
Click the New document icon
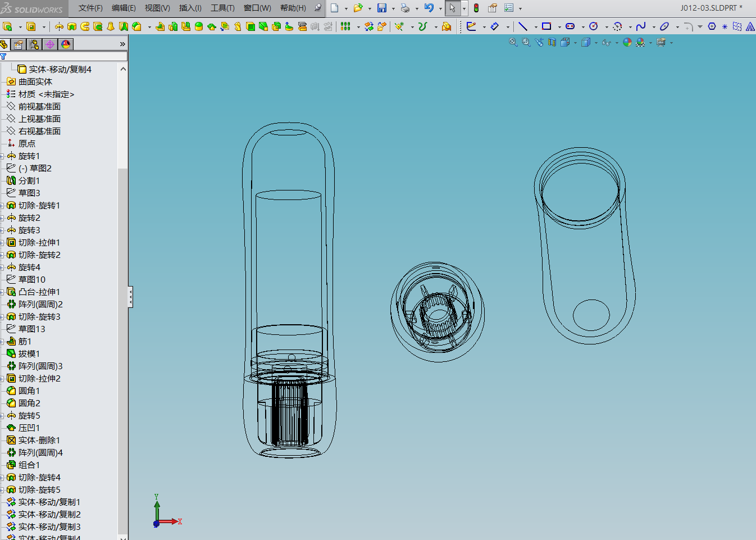(x=335, y=8)
